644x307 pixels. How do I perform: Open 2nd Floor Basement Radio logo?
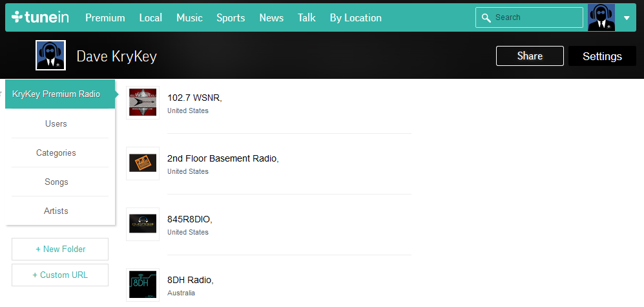(x=143, y=164)
